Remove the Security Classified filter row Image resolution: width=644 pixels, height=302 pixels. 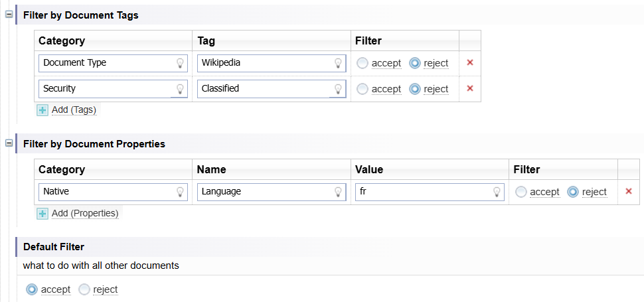point(470,88)
